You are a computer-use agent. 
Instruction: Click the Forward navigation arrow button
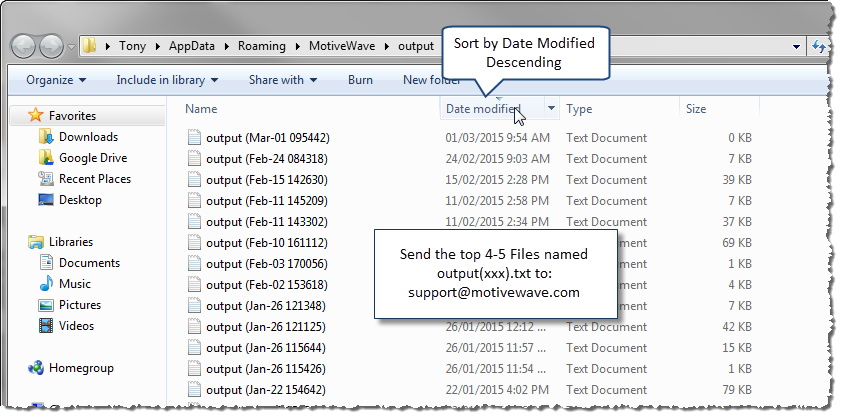(x=51, y=46)
